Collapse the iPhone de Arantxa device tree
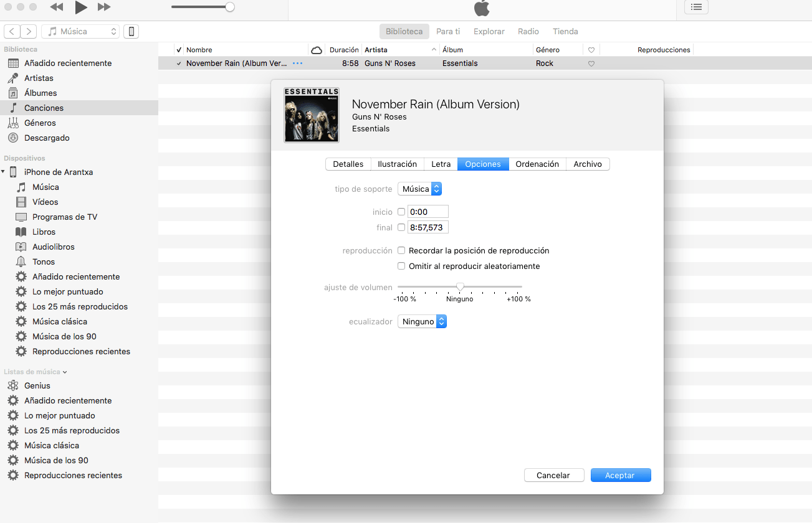 [3, 172]
